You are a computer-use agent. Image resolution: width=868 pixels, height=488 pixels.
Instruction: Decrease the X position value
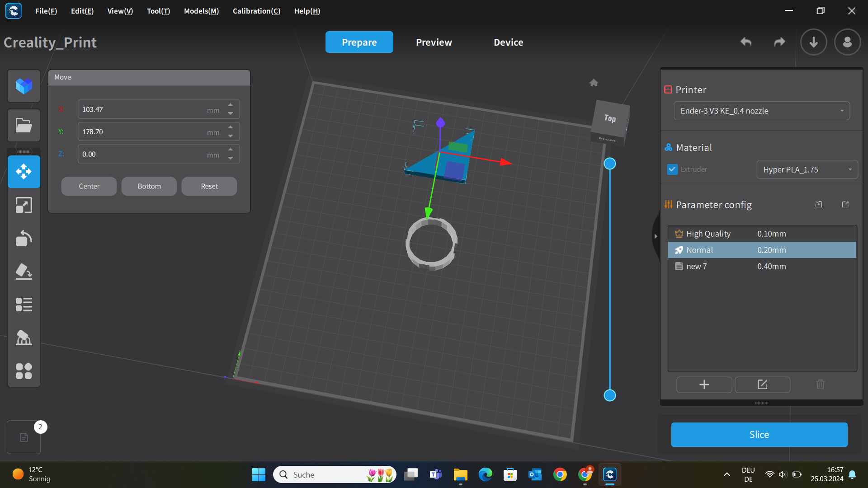tap(231, 113)
